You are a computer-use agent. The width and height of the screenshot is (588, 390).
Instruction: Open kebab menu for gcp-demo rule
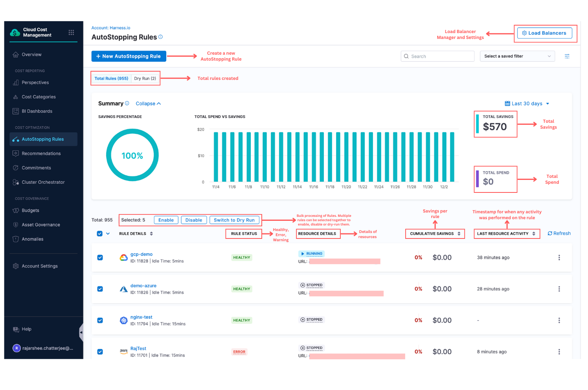pos(559,258)
